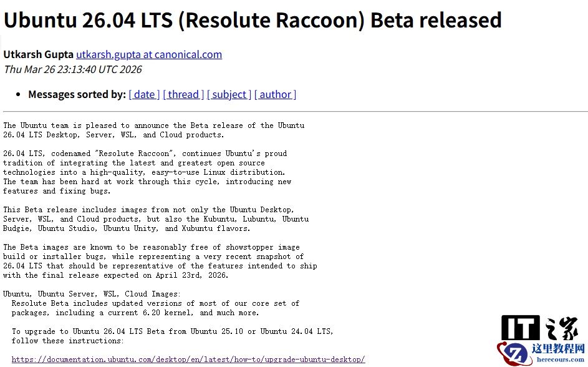The width and height of the screenshot is (588, 367).
Task: Sort messages by author
Action: [275, 94]
